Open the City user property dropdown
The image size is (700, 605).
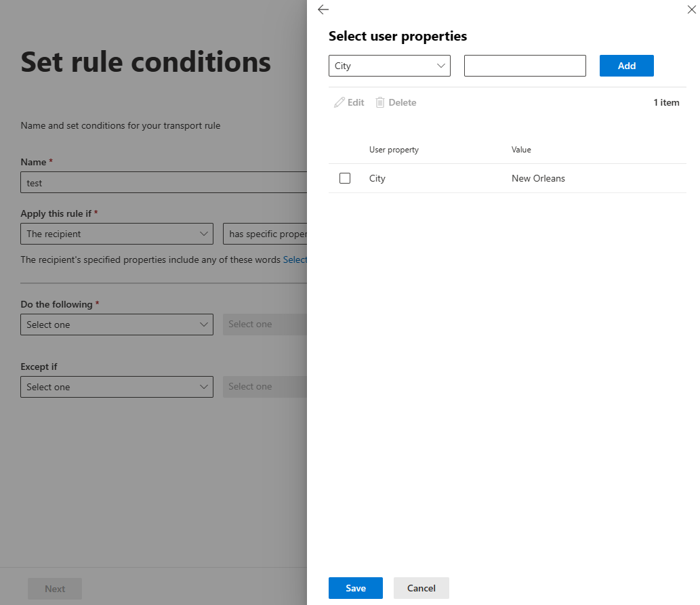coord(389,66)
